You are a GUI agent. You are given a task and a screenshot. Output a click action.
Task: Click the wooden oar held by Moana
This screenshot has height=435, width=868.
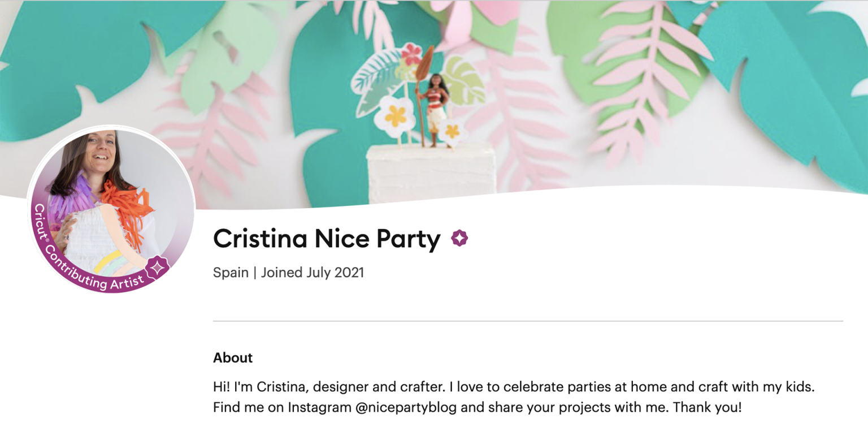point(423,74)
